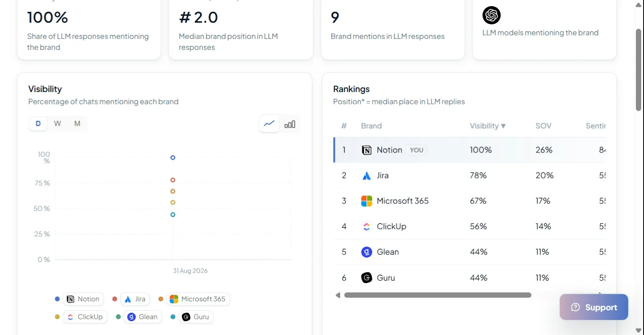Switch chart to bar view icon

coord(290,124)
